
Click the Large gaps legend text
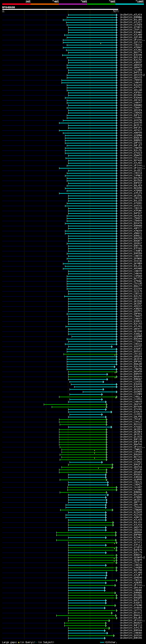point(28,642)
